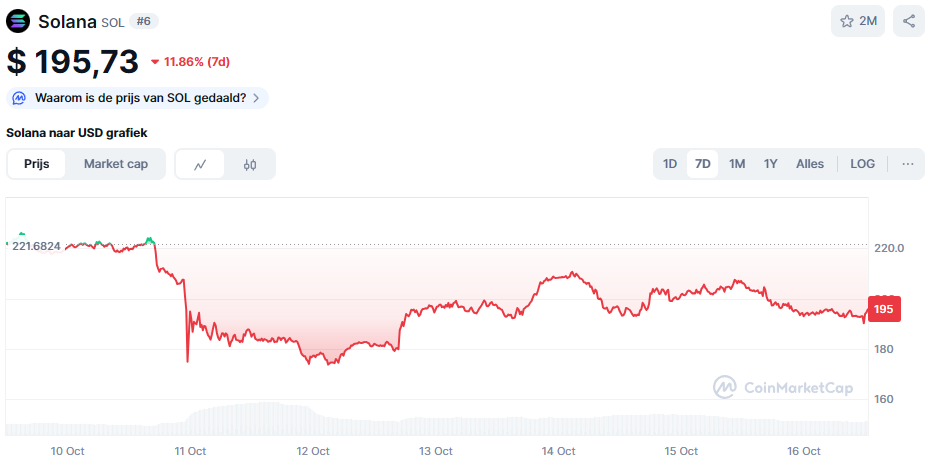This screenshot has width=928, height=458.
Task: Click the Solana logo icon
Action: (19, 21)
